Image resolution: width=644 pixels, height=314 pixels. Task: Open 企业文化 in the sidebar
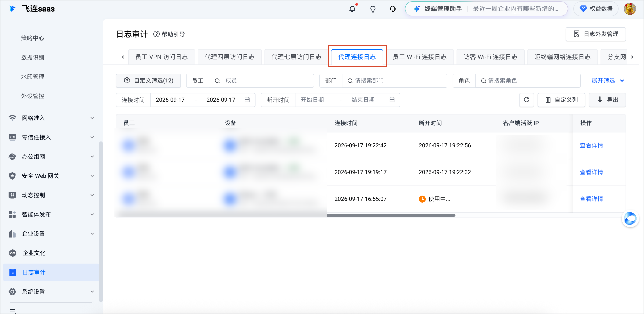point(51,253)
